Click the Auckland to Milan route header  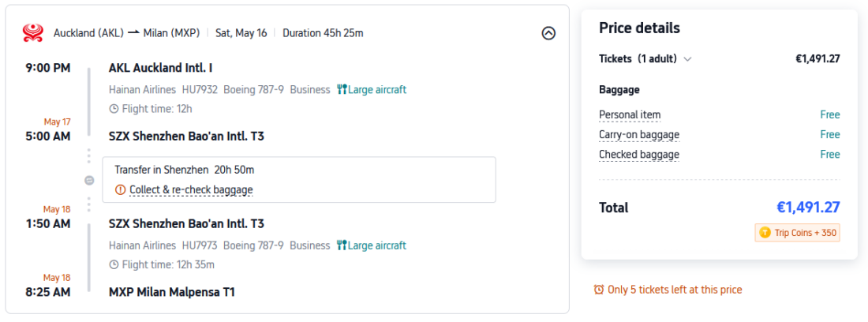pyautogui.click(x=126, y=33)
